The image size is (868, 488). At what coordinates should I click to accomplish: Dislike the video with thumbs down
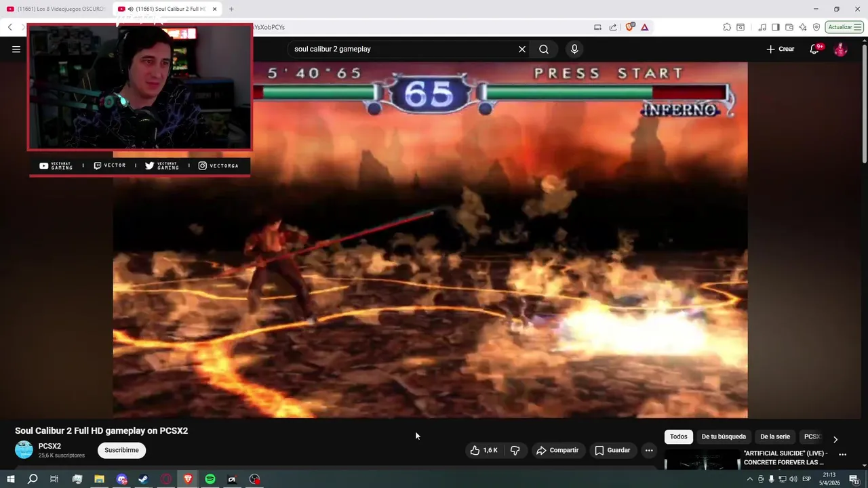pos(515,450)
